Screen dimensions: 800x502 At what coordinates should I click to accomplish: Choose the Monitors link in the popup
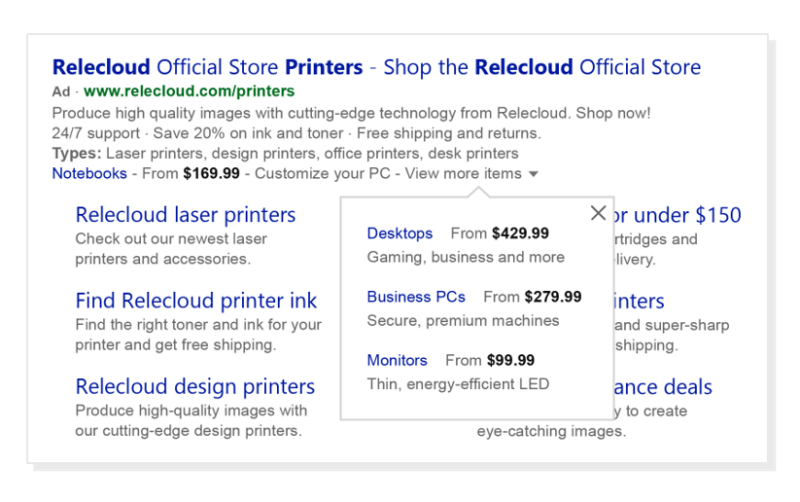(x=397, y=360)
